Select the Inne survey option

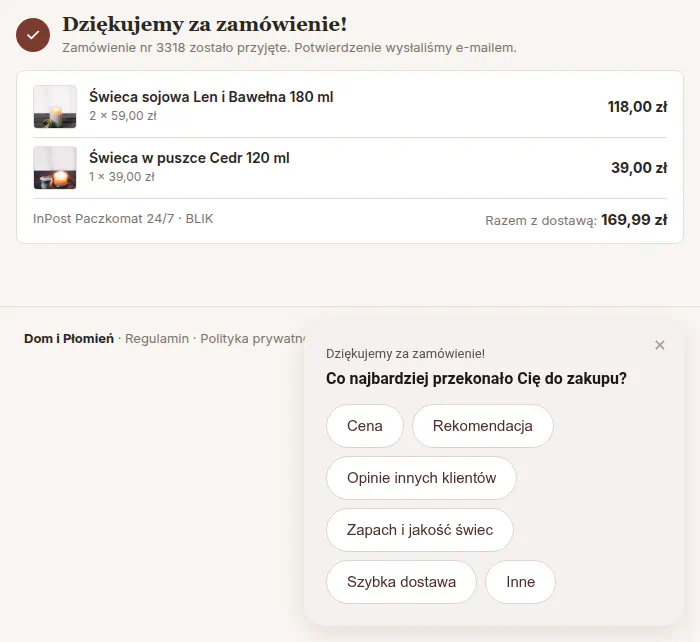coord(521,582)
